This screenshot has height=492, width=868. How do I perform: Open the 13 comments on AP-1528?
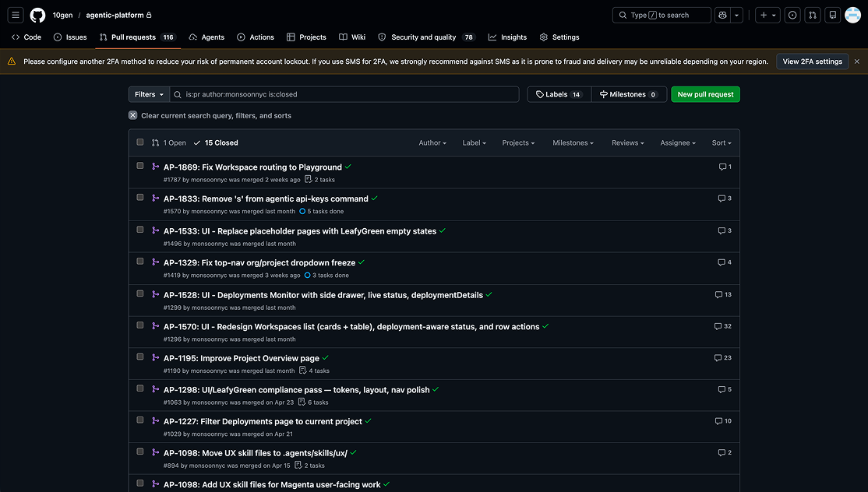723,294
